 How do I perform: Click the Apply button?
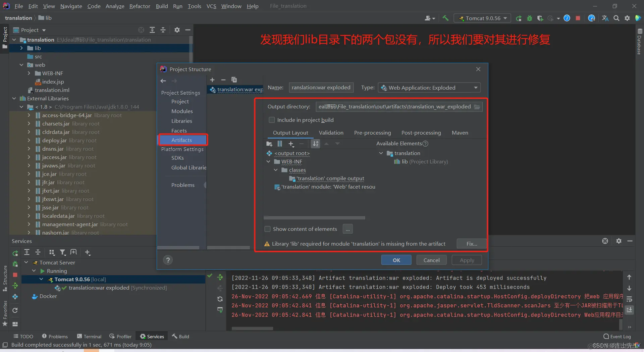tap(467, 260)
